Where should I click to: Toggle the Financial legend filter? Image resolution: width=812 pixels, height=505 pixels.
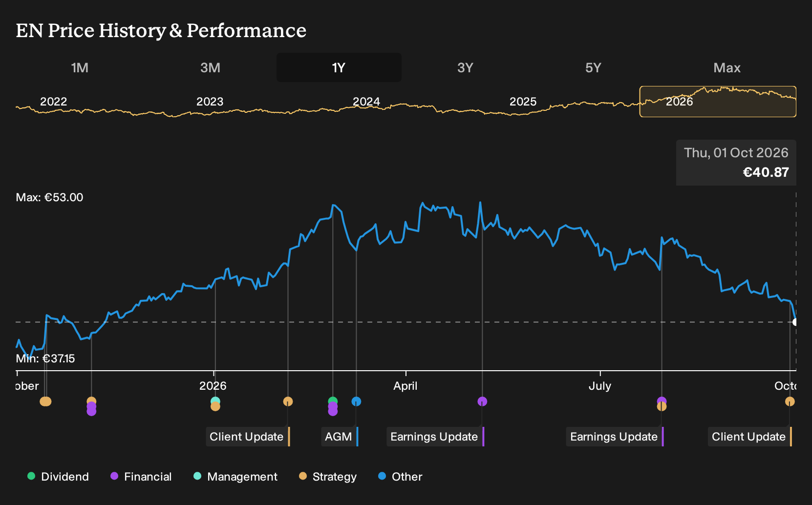pyautogui.click(x=141, y=477)
